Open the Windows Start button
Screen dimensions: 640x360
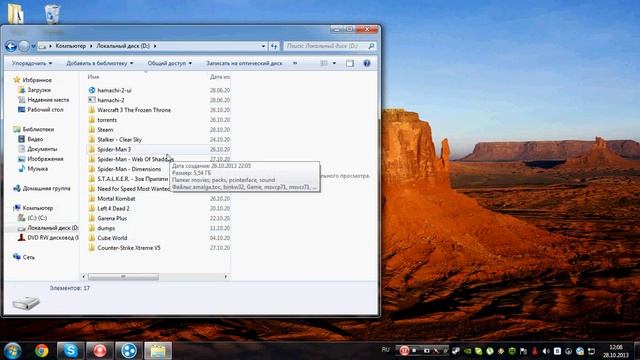(13, 351)
